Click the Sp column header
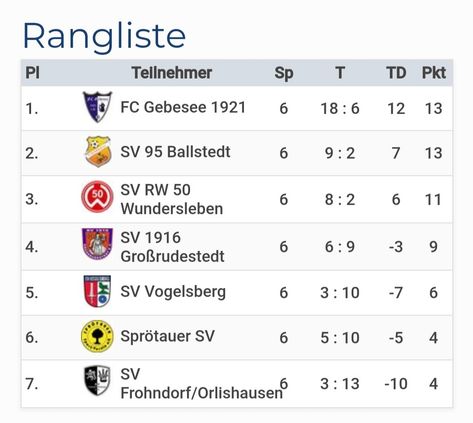The height and width of the screenshot is (423, 473). 284,73
